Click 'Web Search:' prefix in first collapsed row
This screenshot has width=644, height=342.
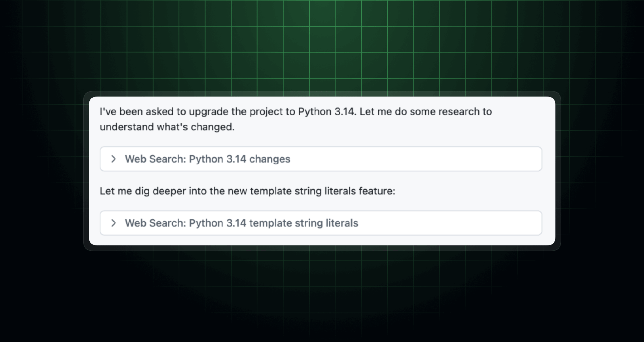[155, 159]
